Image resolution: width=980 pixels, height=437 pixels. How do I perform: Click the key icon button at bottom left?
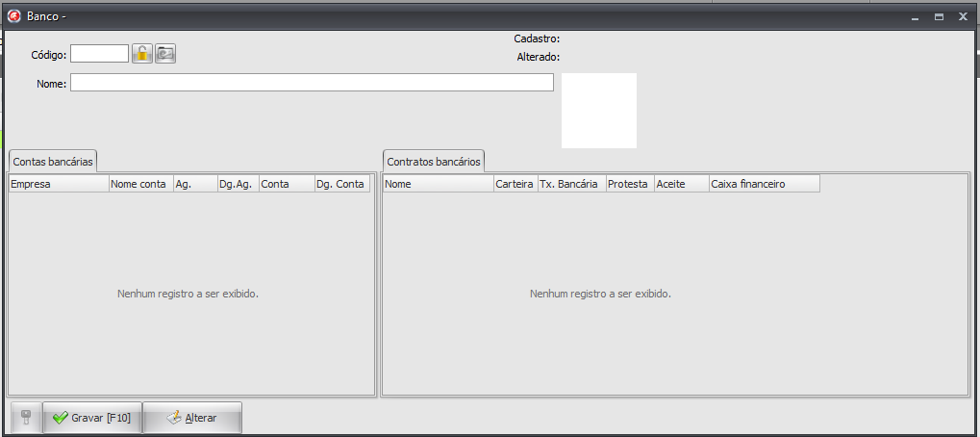tap(26, 418)
